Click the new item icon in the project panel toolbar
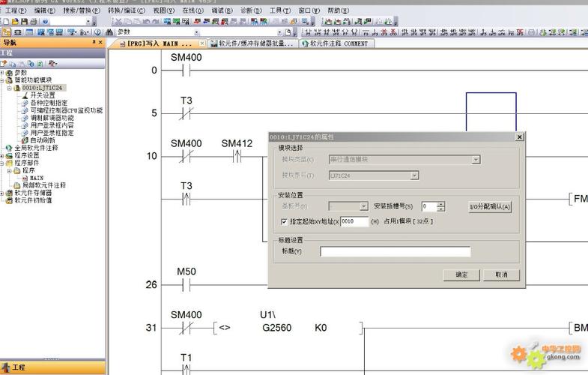Image resolution: width=588 pixels, height=375 pixels. pos(4,64)
